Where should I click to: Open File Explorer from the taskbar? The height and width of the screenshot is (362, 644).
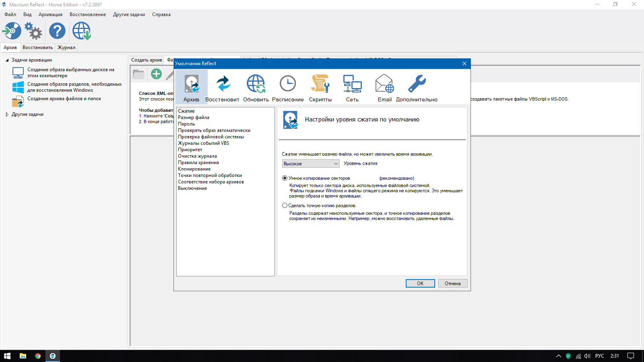[23, 356]
